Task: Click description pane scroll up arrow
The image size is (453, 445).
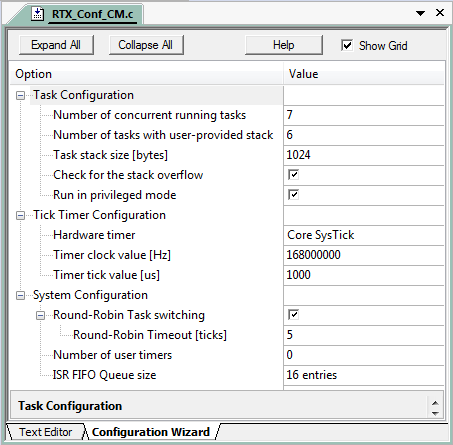Action: click(x=435, y=403)
